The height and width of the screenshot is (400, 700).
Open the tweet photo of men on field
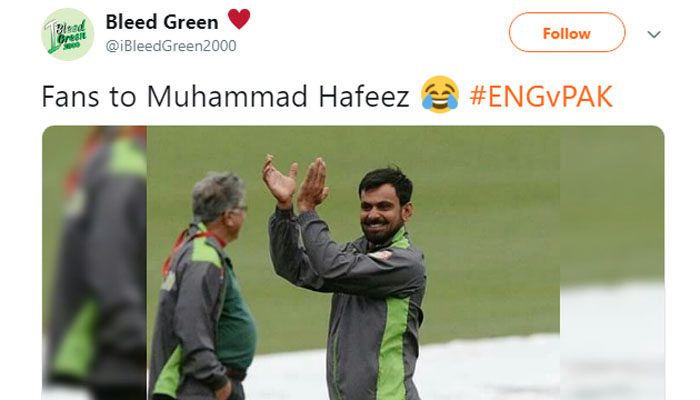coord(353,262)
